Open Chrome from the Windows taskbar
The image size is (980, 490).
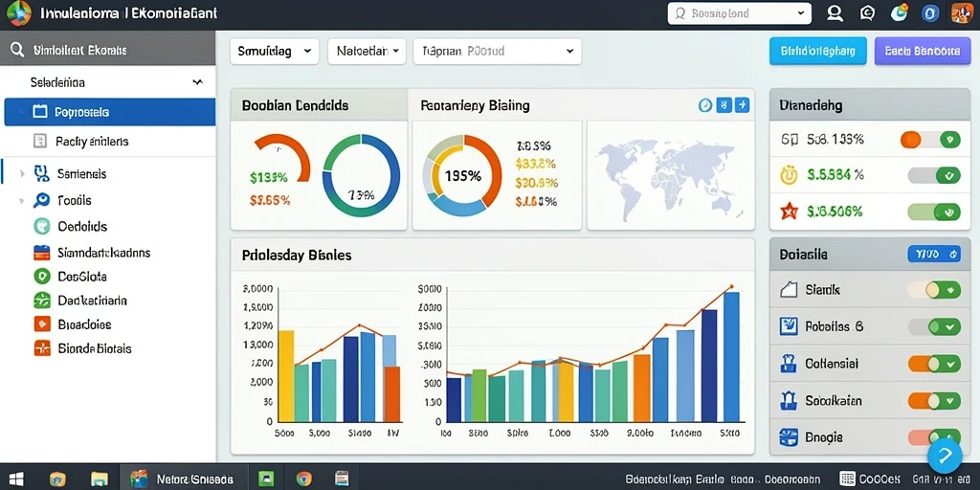click(x=303, y=479)
